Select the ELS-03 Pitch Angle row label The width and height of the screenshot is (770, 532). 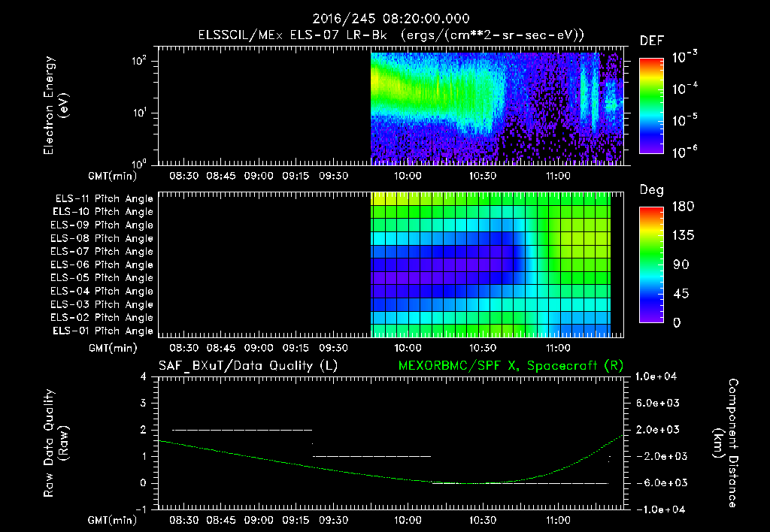tap(102, 305)
